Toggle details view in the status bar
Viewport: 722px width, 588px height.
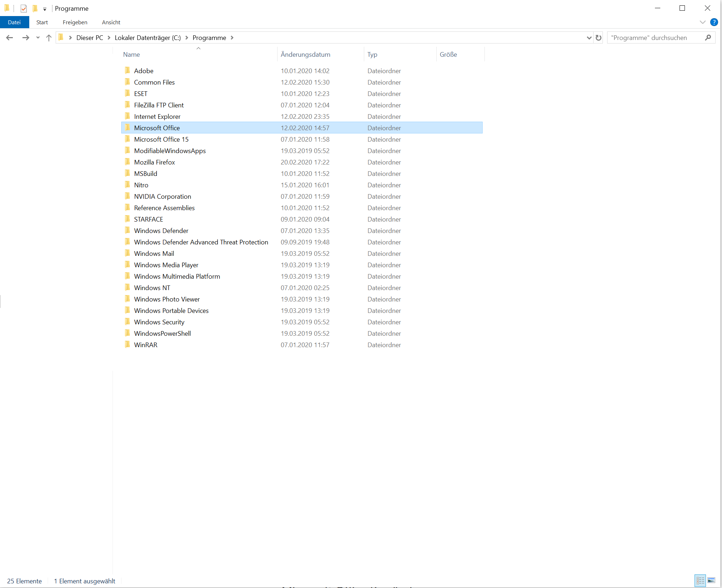(700, 581)
